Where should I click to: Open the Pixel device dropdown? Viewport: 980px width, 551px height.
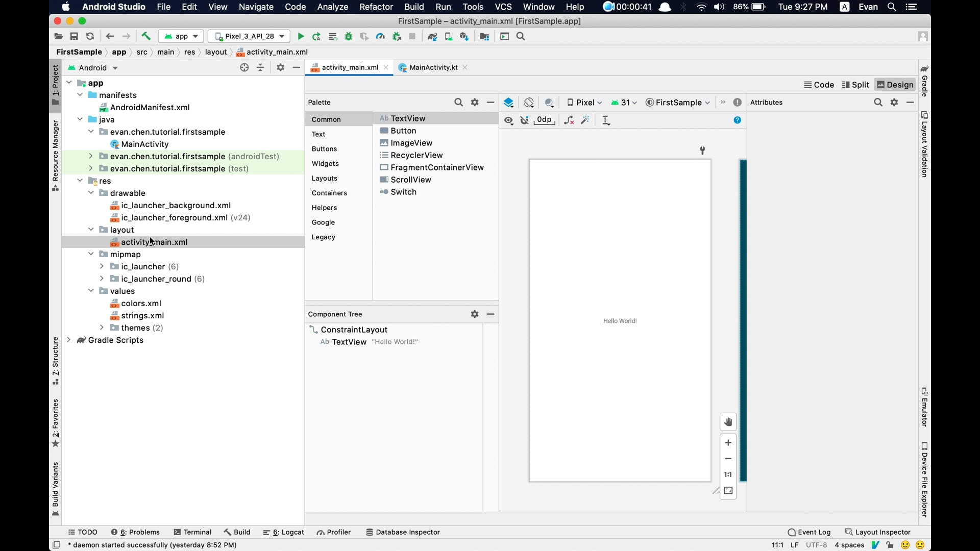584,103
